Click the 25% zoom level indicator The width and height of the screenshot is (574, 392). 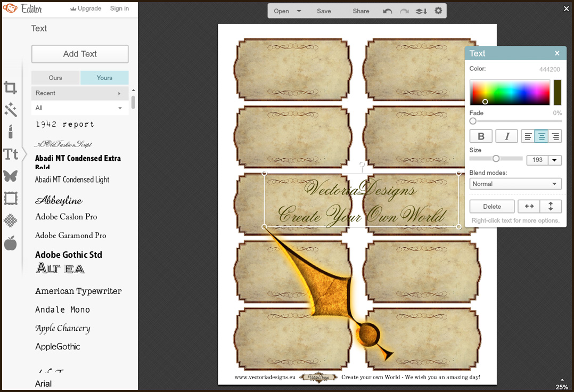(562, 387)
